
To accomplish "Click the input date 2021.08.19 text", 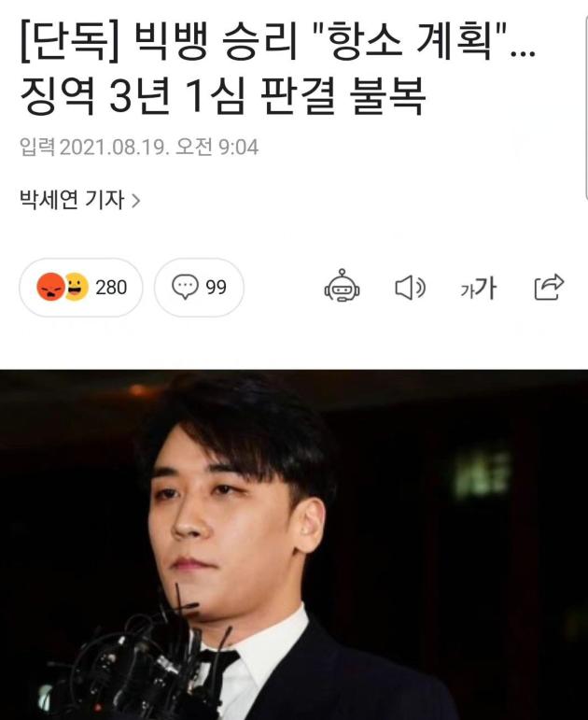I will [x=112, y=148].
